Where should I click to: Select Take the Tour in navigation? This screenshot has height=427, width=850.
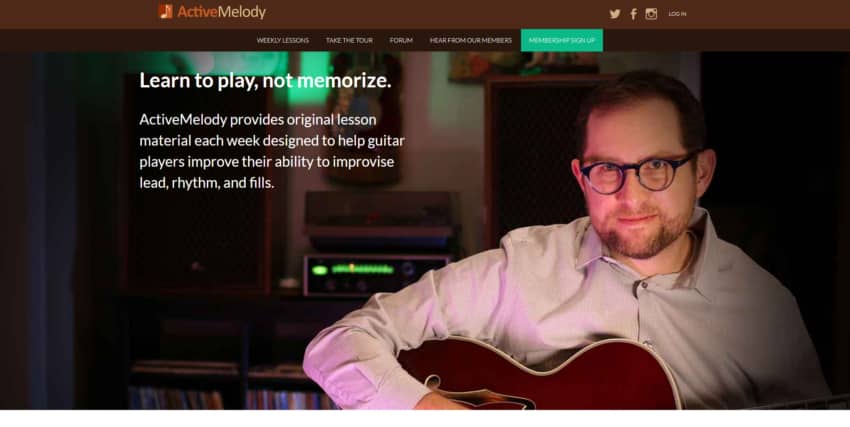pyautogui.click(x=349, y=41)
